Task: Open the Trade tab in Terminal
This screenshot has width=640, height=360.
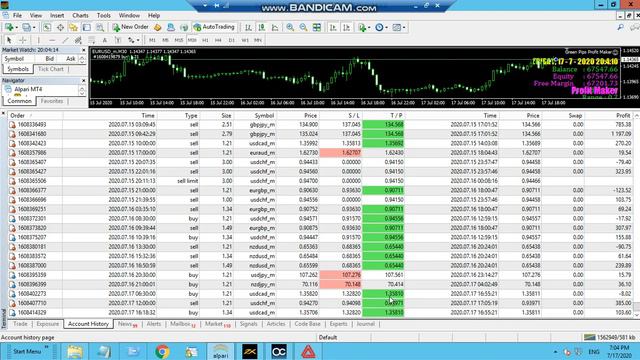Action: click(x=20, y=324)
